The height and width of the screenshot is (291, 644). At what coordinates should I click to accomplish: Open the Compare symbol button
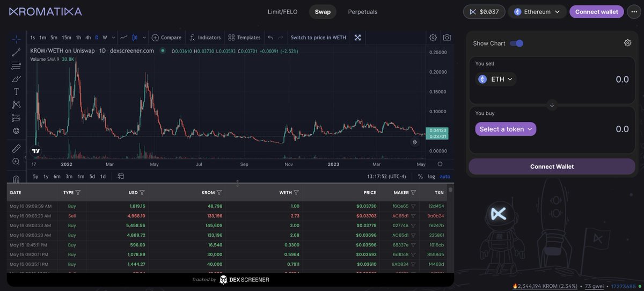tap(166, 38)
